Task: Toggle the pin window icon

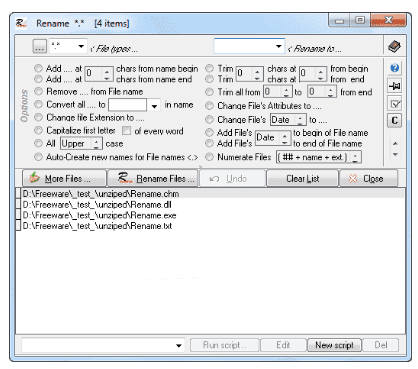Action: tap(395, 86)
